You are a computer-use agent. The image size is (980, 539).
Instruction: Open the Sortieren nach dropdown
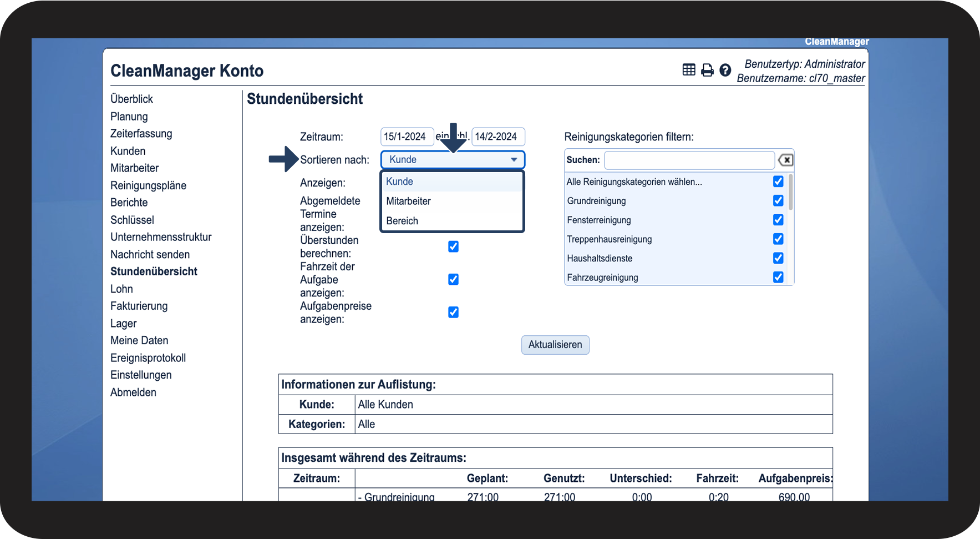point(452,160)
